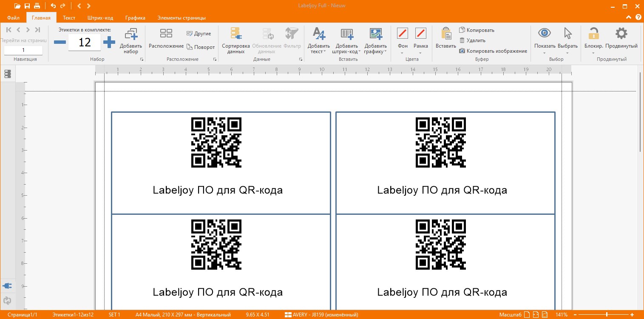Click the vertical scrollbar

(x=640, y=112)
